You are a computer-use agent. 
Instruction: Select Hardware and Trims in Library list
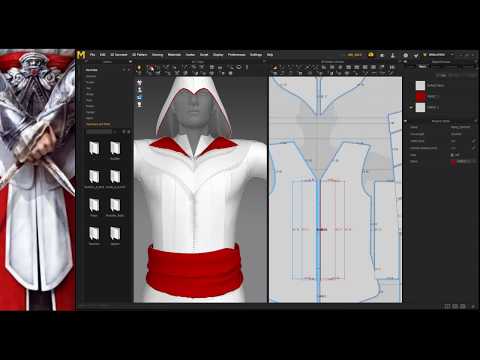[x=98, y=124]
